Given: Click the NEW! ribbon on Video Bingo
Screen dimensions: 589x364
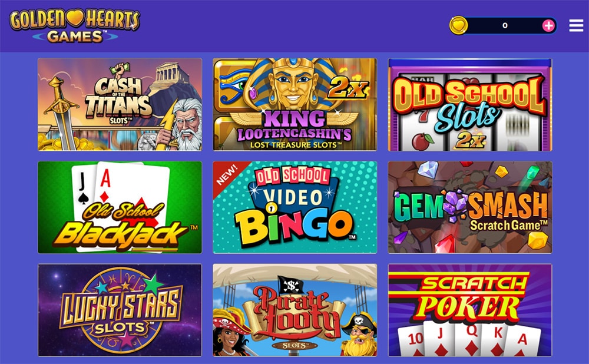Looking at the screenshot, I should click(x=227, y=175).
